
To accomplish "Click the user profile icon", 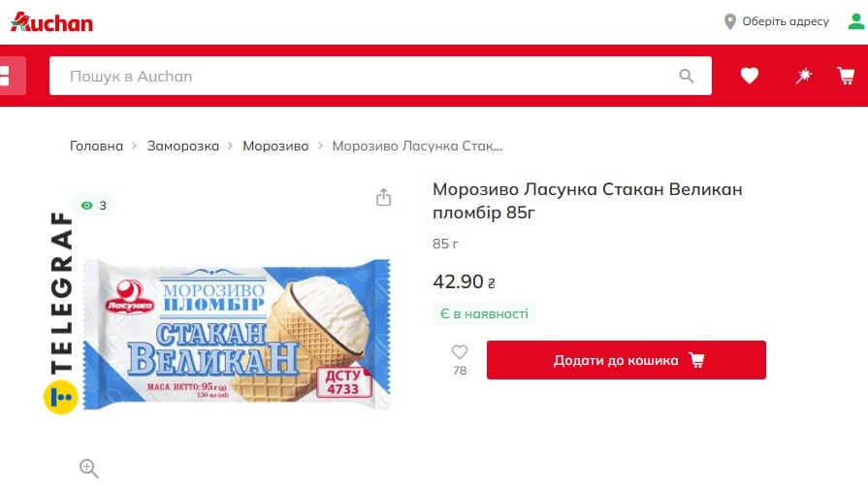I will [x=855, y=21].
